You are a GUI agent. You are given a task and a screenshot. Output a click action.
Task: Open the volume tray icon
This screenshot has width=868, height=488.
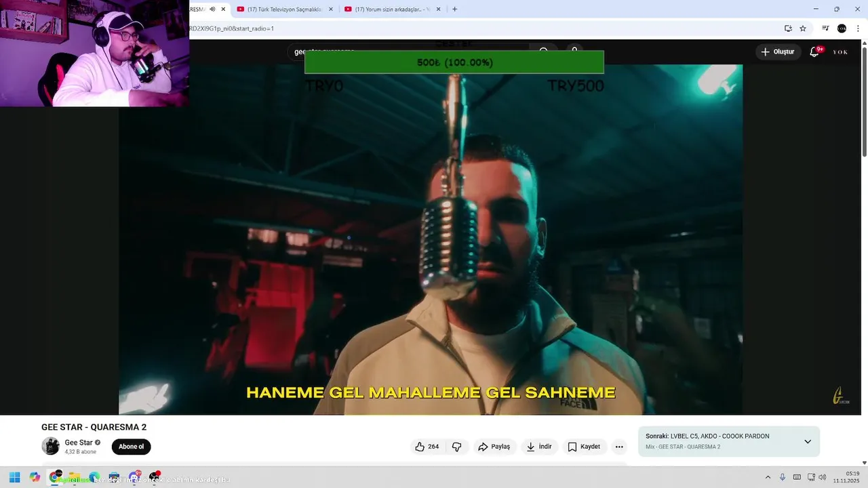[x=823, y=477]
